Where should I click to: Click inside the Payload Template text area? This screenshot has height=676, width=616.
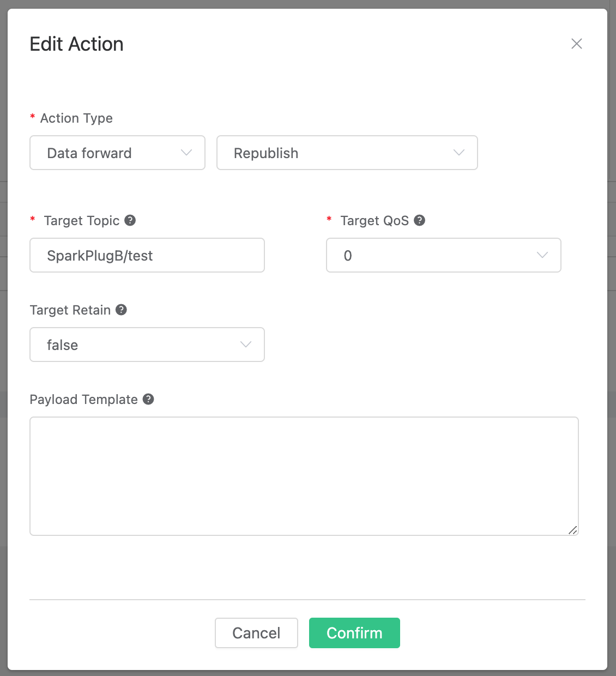tap(304, 474)
